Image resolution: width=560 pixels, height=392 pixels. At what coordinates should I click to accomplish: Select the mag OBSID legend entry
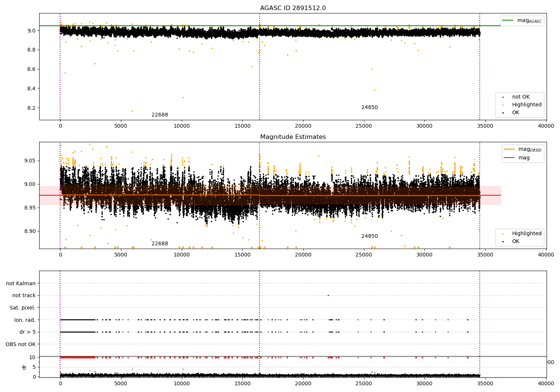pyautogui.click(x=522, y=149)
